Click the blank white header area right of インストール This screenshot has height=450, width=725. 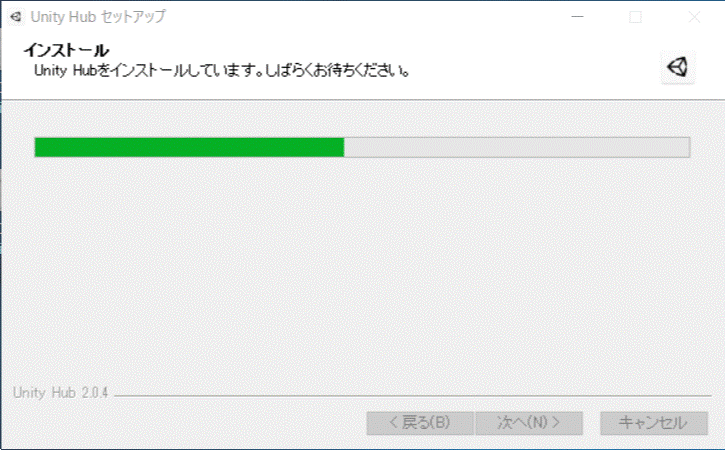(384, 50)
